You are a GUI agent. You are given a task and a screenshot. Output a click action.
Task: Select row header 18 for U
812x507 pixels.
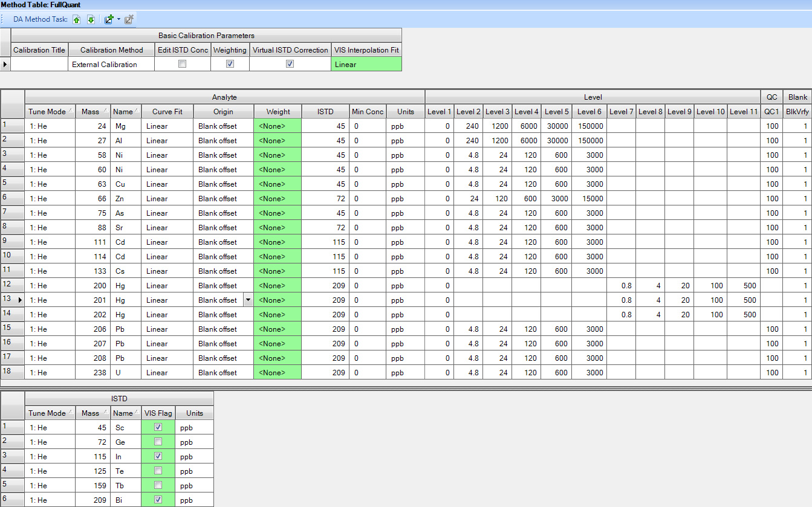tap(12, 372)
